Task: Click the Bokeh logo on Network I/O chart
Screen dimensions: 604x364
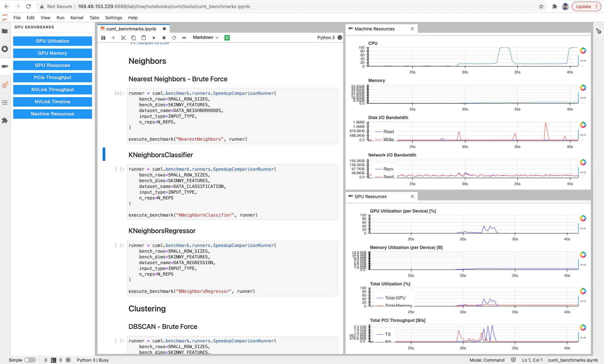Action: tap(583, 162)
